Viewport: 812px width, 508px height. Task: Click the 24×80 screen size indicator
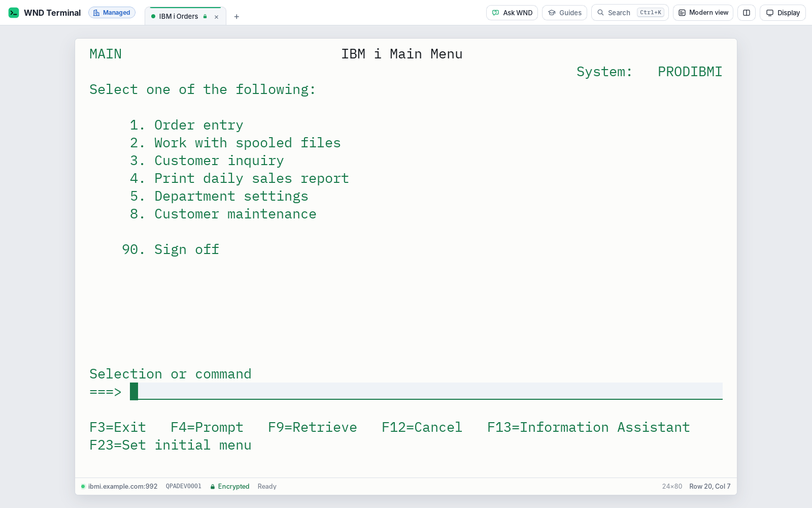click(672, 486)
